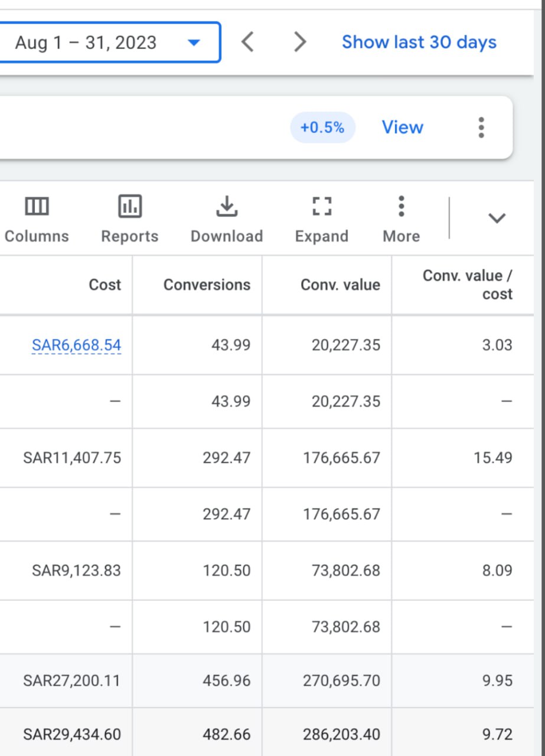The width and height of the screenshot is (545, 756).
Task: Go to the next date range
Action: [x=300, y=43]
